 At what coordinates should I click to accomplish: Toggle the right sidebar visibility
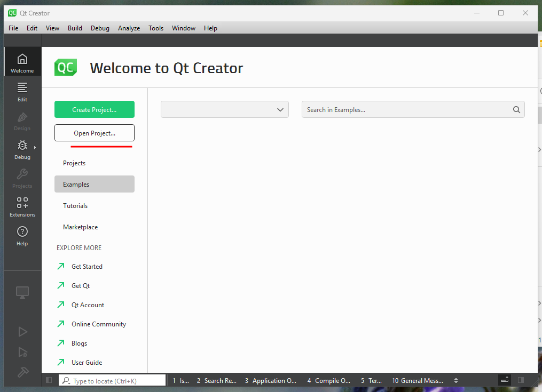pos(521,380)
